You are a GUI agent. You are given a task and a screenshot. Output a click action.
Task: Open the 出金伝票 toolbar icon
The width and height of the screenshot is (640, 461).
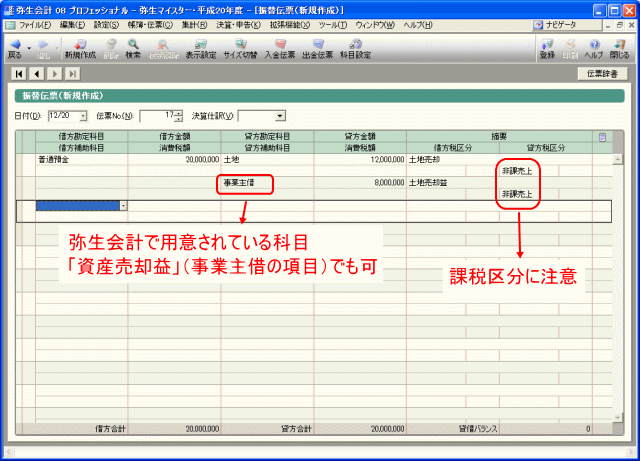(x=318, y=48)
